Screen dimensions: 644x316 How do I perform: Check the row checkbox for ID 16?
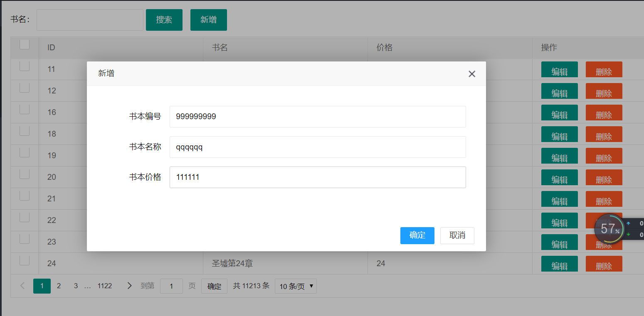pos(25,109)
